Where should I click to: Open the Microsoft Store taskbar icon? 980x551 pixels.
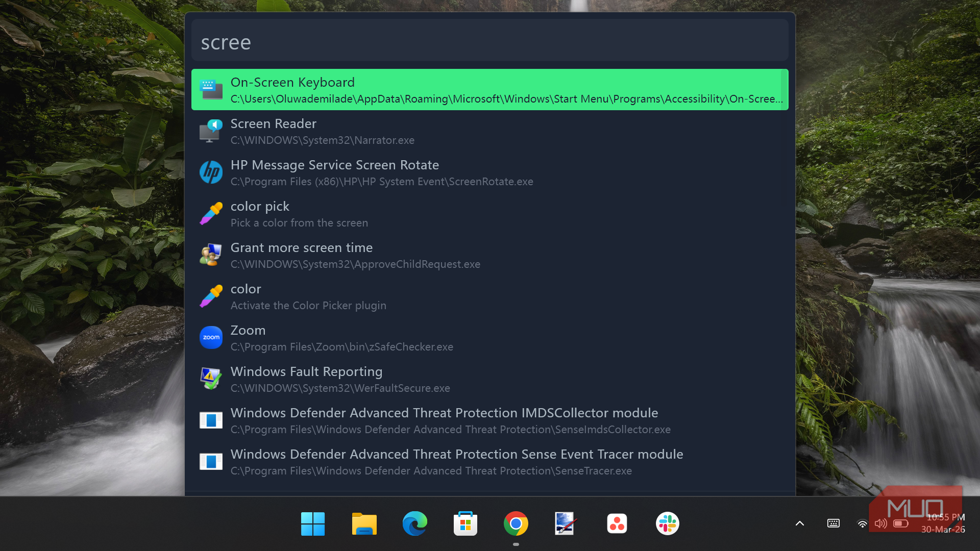465,524
